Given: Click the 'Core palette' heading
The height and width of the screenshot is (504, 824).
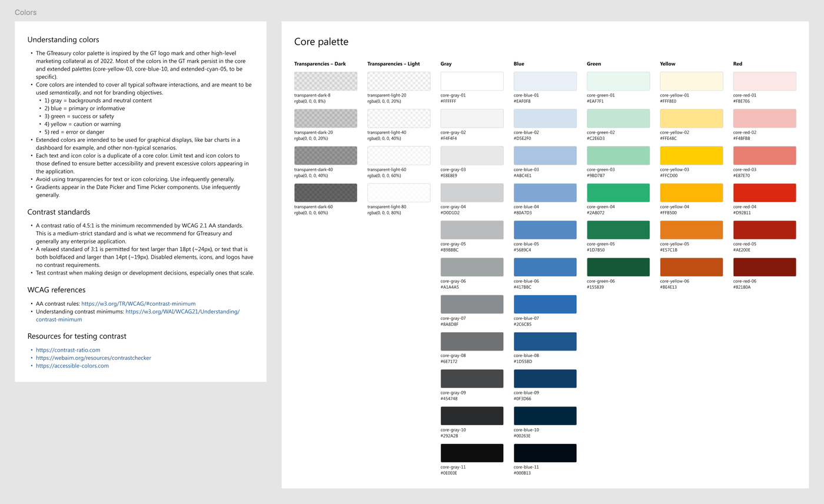Looking at the screenshot, I should point(321,42).
